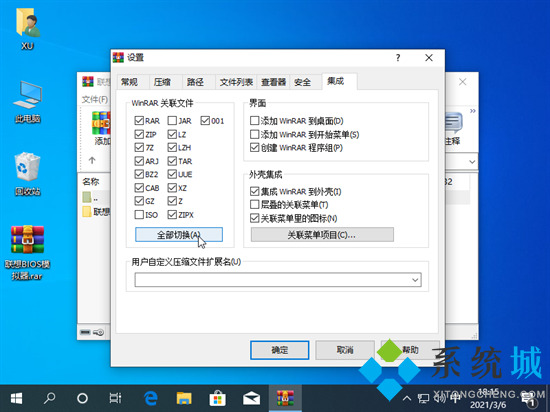Open the XU user folder on desktop
The height and width of the screenshot is (412, 550).
27,29
